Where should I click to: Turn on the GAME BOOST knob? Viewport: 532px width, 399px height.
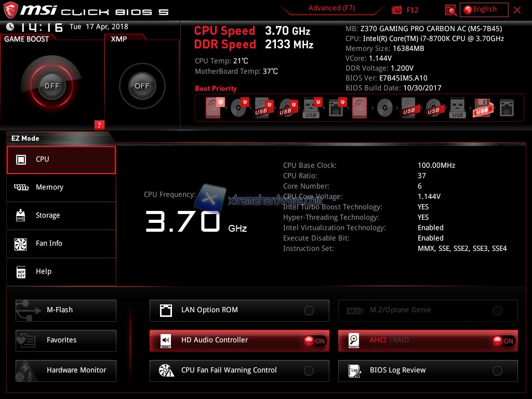tap(52, 86)
